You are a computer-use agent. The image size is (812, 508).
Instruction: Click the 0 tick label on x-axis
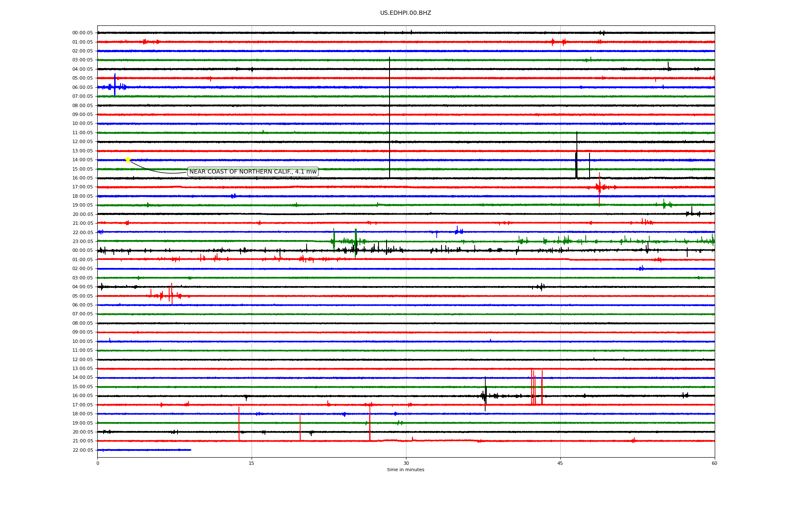[98, 463]
